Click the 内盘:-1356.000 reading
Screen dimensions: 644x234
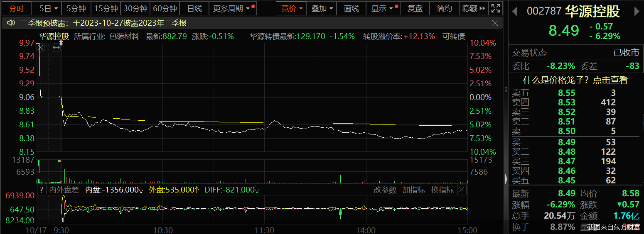115,190
